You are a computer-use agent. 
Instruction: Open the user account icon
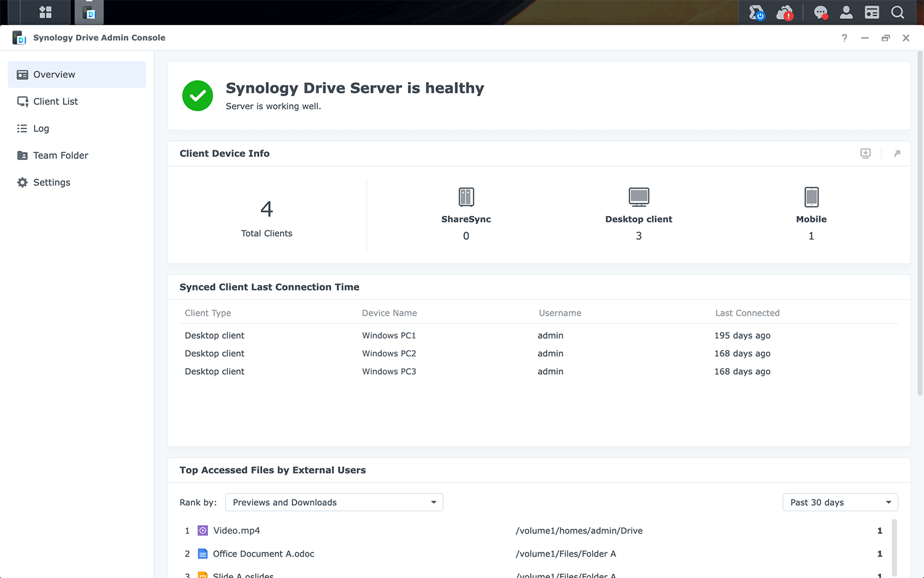(846, 12)
